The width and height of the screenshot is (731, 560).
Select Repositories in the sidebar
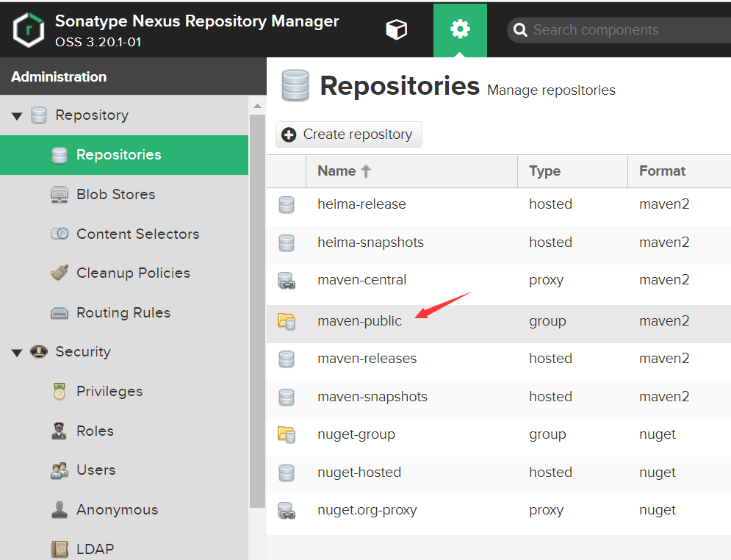[x=124, y=155]
